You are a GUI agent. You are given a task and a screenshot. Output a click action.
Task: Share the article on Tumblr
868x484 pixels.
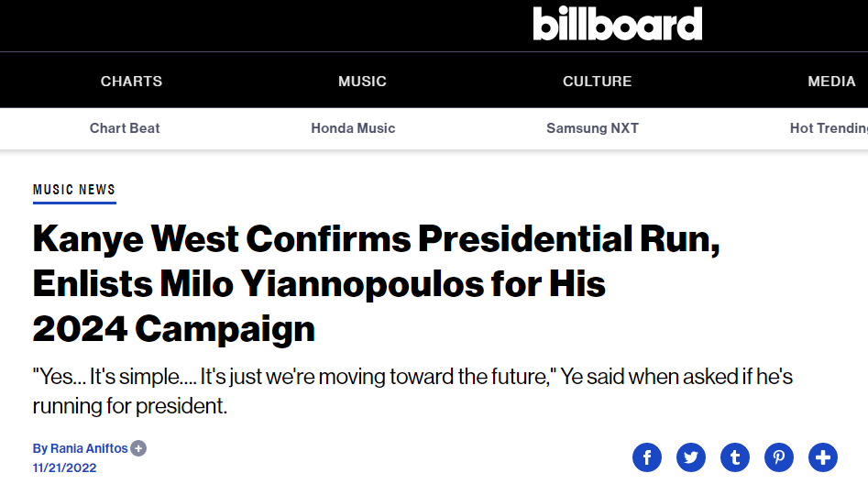click(x=735, y=456)
